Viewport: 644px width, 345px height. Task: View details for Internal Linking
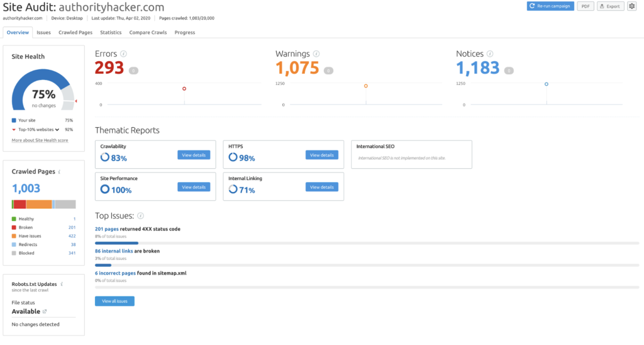322,187
